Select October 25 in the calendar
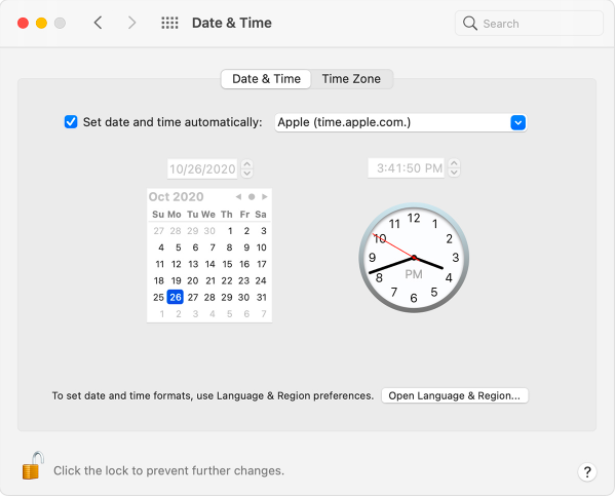Screen dimensions: 615x496 (158, 297)
